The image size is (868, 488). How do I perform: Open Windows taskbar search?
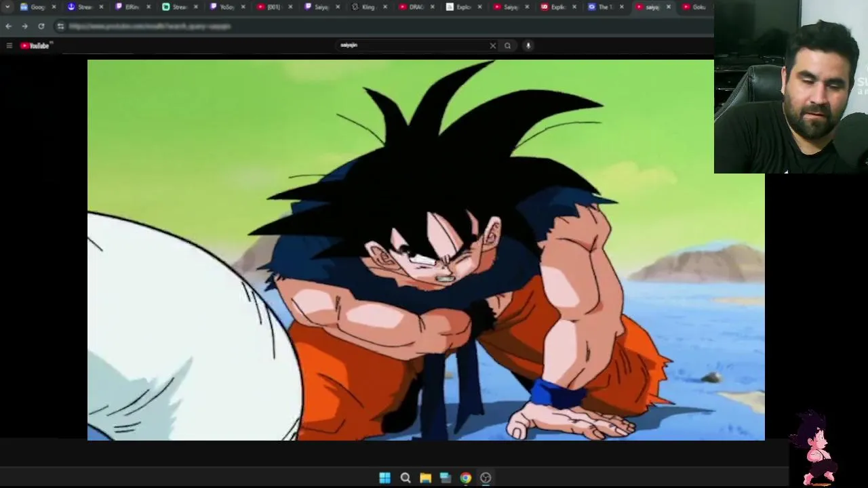point(406,478)
